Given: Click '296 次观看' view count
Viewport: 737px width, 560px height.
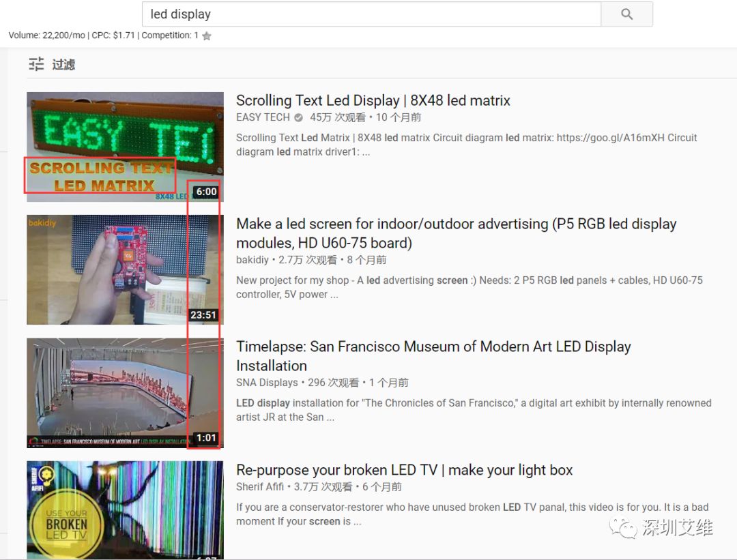Looking at the screenshot, I should [333, 383].
